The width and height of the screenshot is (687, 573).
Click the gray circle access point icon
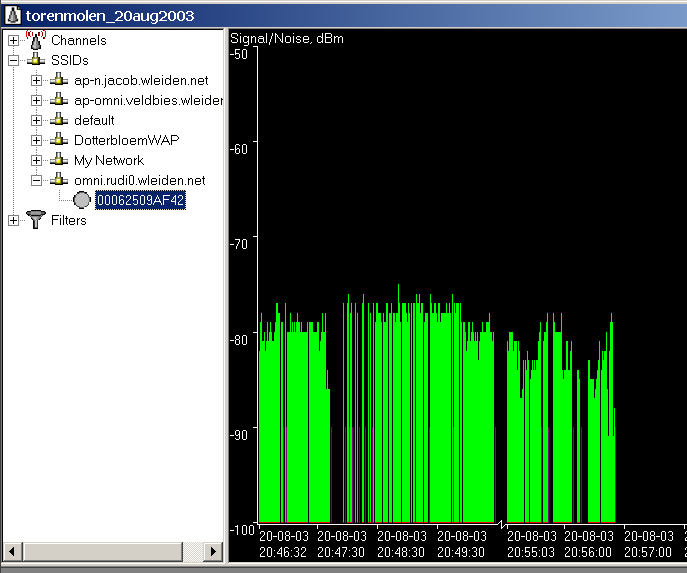click(x=82, y=200)
